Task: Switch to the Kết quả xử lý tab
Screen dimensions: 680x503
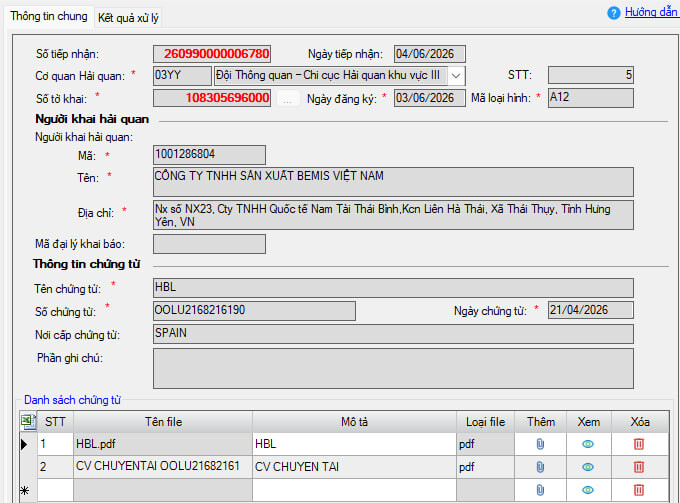Action: (x=128, y=18)
